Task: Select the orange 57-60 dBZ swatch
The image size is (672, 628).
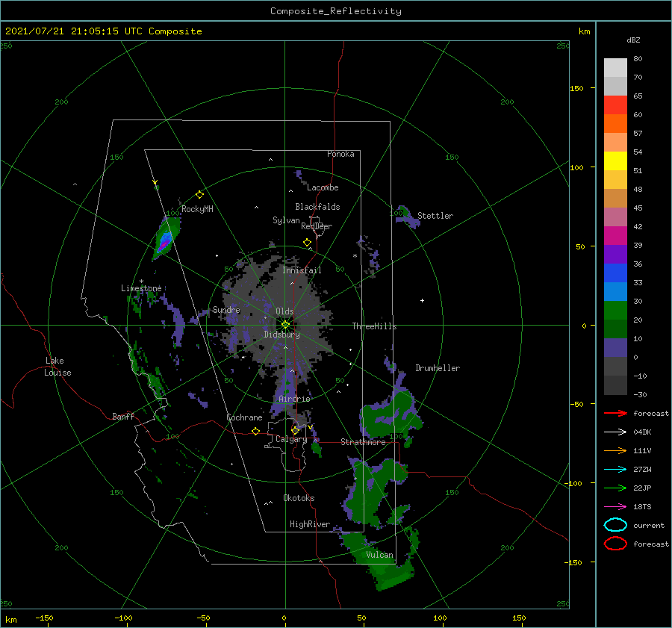Action: point(615,124)
